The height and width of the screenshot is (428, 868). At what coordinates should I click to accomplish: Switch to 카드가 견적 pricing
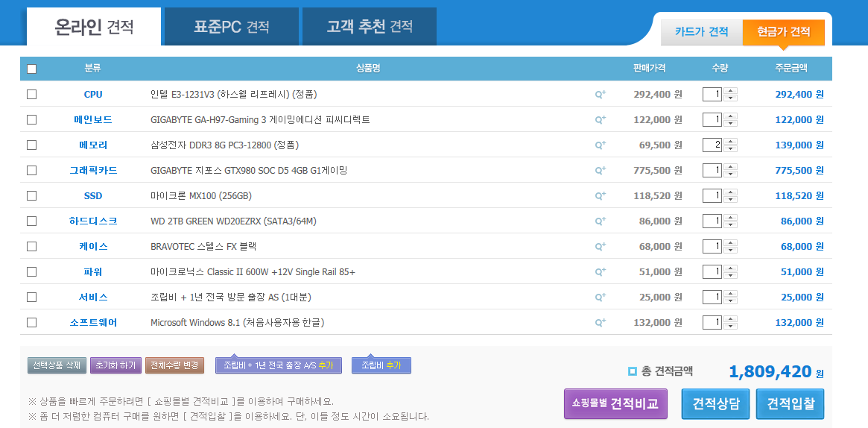701,32
